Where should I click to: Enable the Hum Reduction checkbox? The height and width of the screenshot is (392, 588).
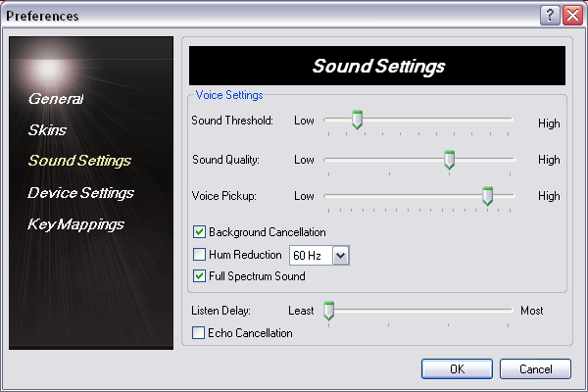(200, 255)
